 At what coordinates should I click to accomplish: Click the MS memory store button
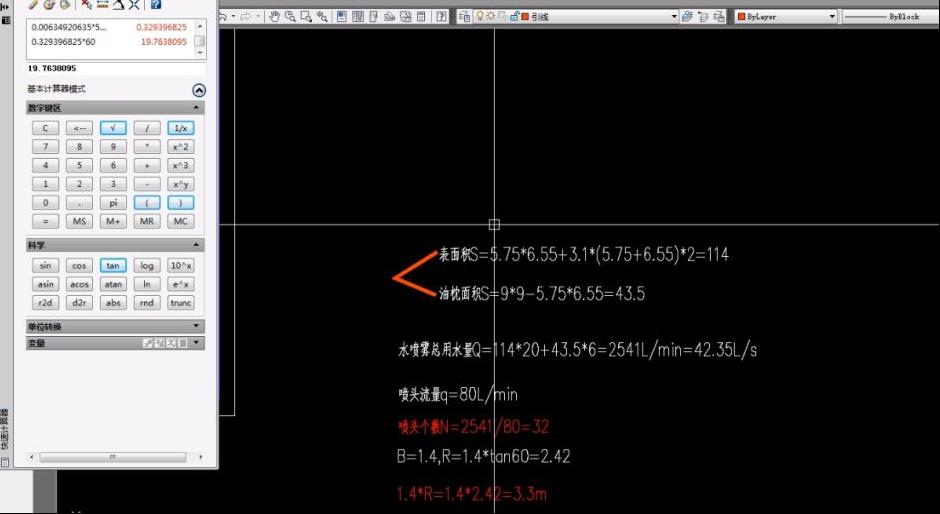(79, 221)
